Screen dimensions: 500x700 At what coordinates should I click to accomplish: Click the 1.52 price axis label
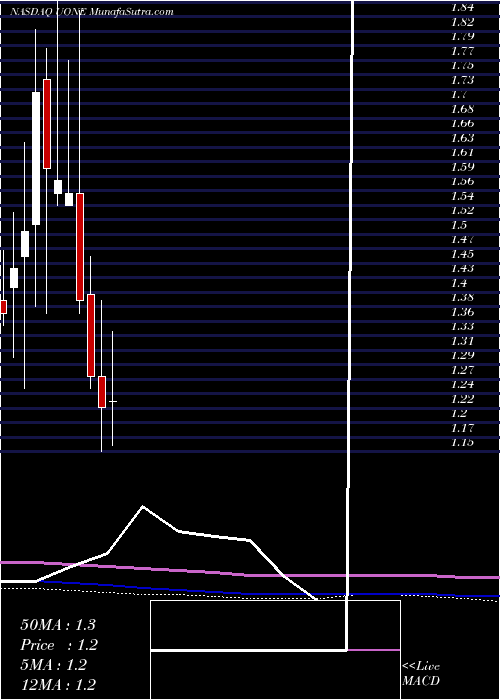coord(462,210)
